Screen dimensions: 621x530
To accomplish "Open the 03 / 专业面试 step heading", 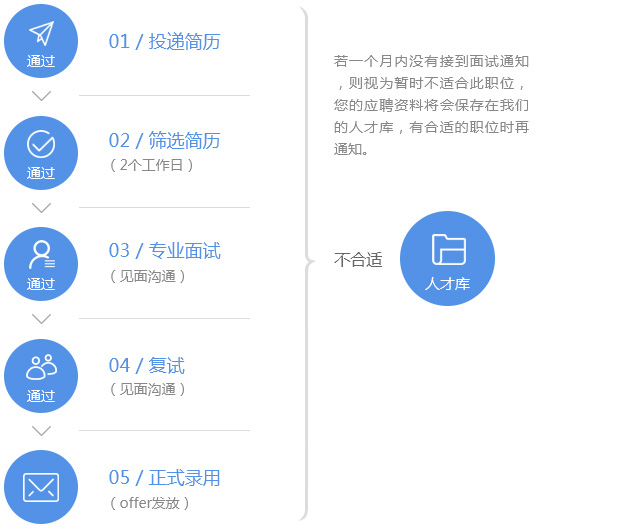I will click(164, 251).
